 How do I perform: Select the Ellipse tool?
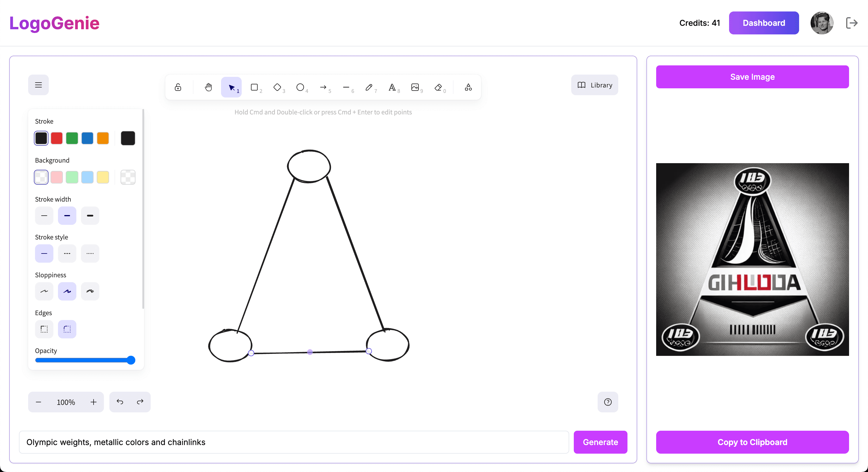(x=300, y=87)
